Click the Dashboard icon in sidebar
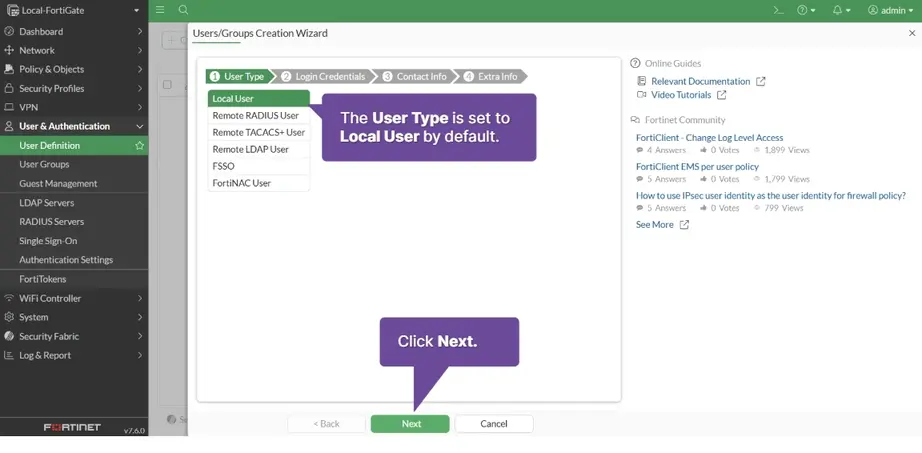 coord(9,31)
